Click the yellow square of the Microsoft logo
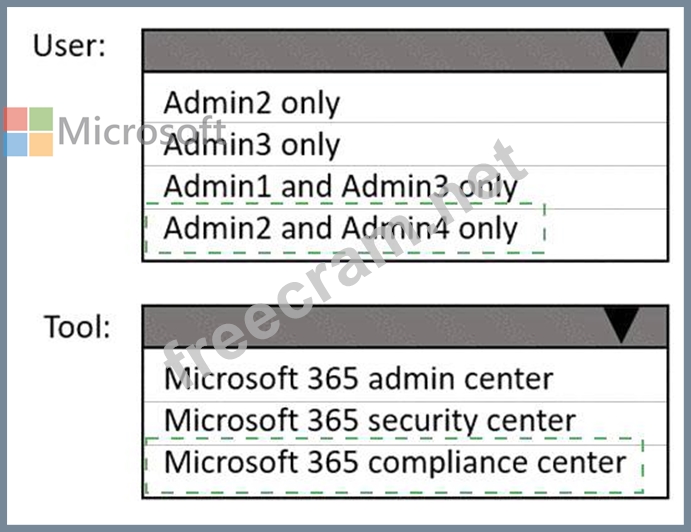 [41, 145]
